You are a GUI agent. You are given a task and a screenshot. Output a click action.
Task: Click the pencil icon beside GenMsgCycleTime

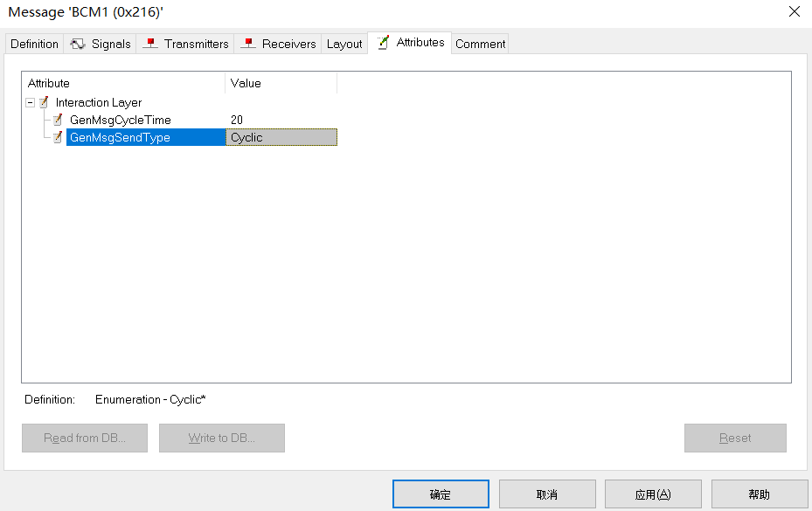coord(58,120)
